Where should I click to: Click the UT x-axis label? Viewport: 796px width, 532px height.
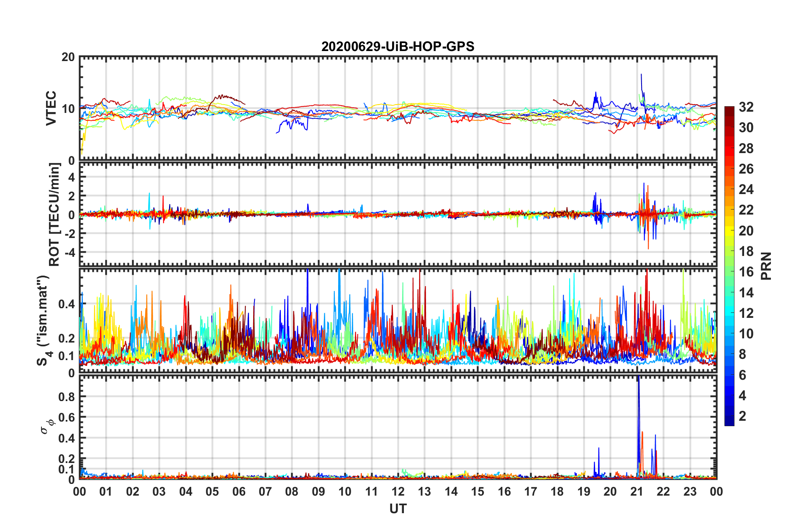398,509
